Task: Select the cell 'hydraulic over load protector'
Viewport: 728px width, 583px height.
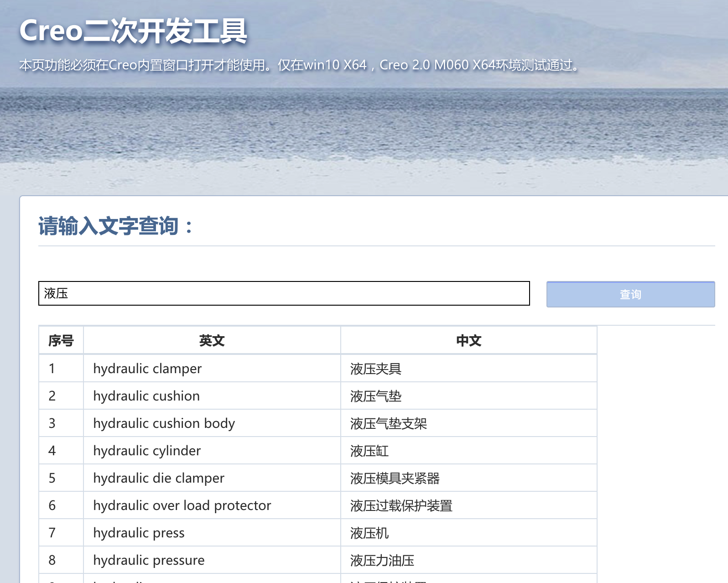Action: click(x=212, y=505)
